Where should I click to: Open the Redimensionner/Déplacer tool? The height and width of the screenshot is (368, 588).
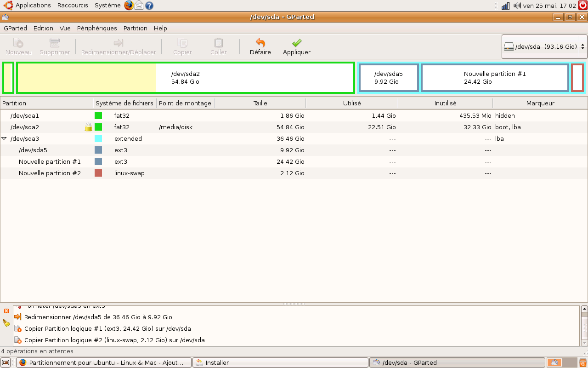(118, 46)
